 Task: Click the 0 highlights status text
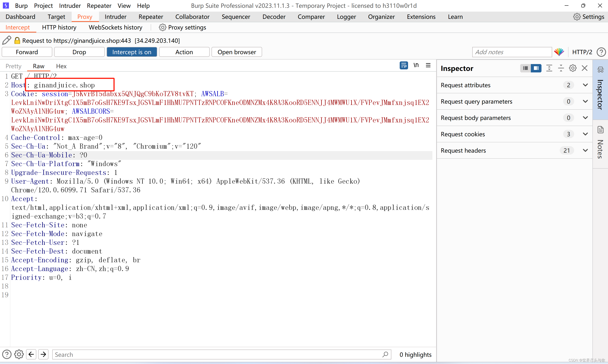(415, 354)
